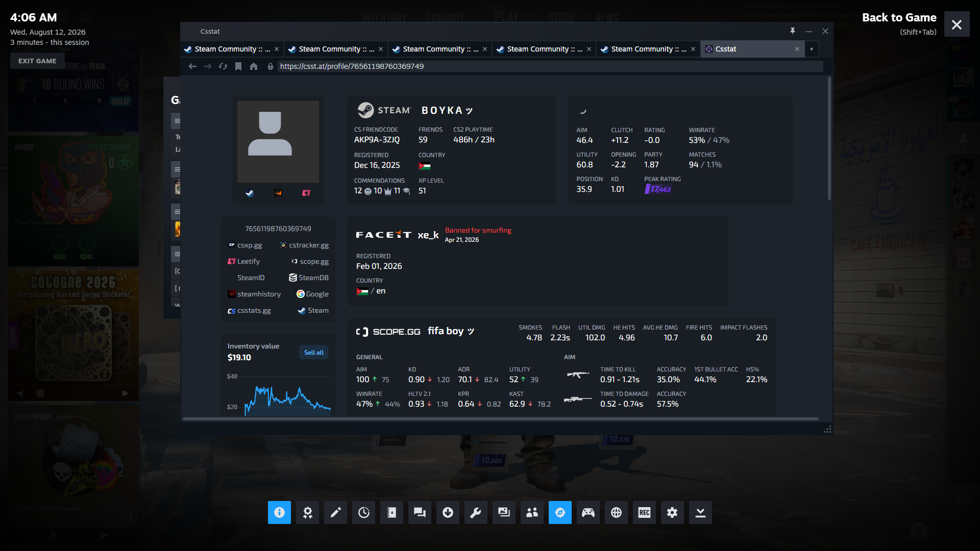Click the browser vertical scrollbar
This screenshot has width=980, height=551.
click(829, 138)
